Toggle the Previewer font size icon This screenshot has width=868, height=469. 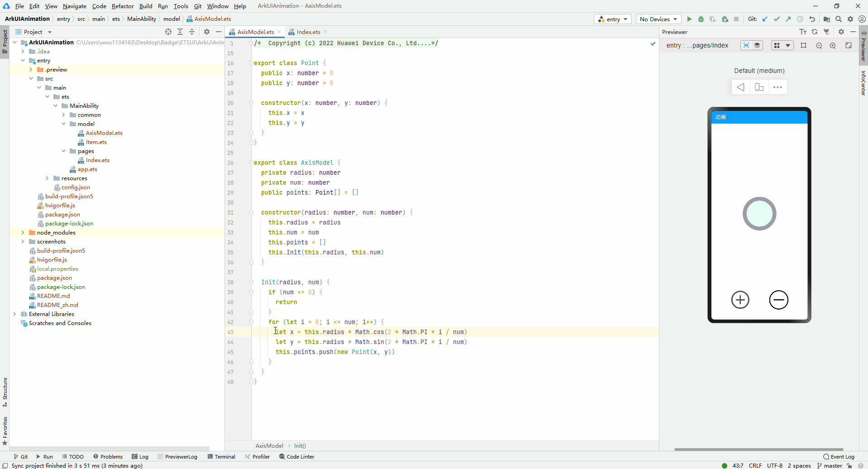[803, 32]
